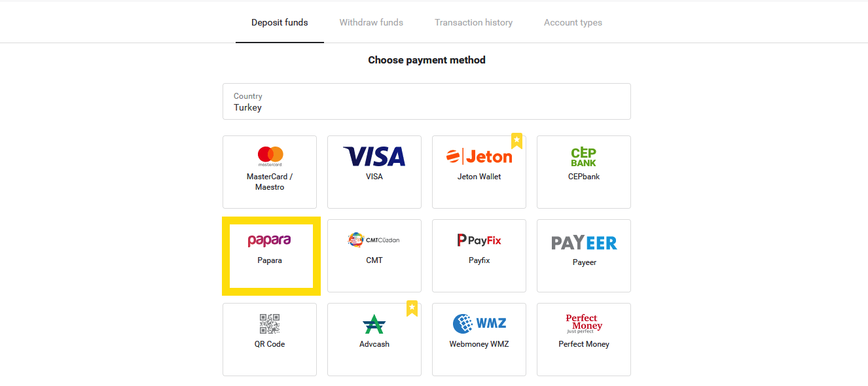The height and width of the screenshot is (386, 868).
Task: Choose the VISA logo
Action: tap(374, 156)
